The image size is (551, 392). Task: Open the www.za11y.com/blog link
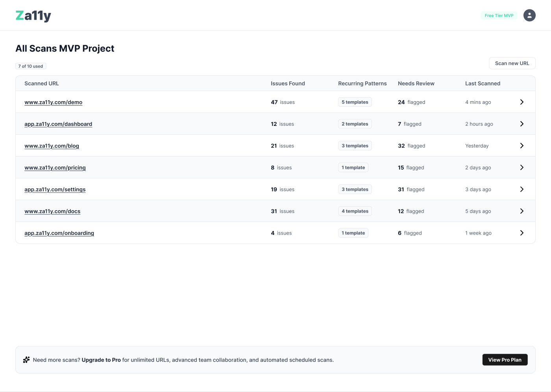pos(52,146)
